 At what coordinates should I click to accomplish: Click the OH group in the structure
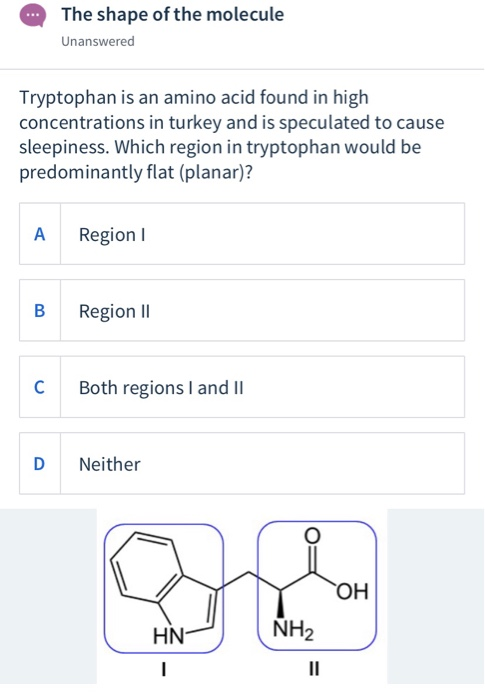pos(353,592)
